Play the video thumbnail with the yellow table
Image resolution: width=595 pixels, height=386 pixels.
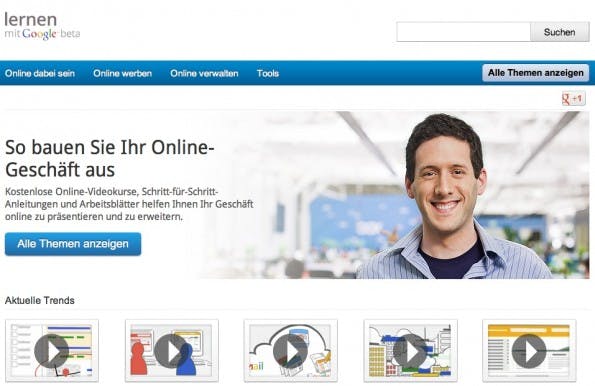tap(529, 351)
